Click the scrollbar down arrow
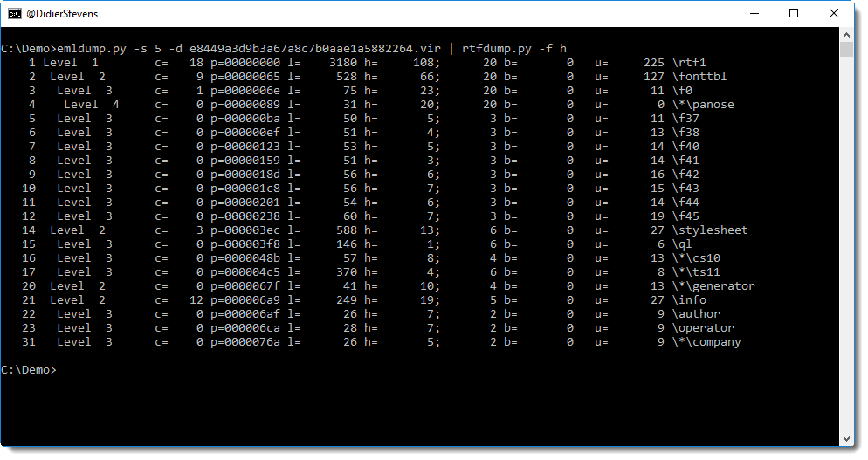 point(846,439)
